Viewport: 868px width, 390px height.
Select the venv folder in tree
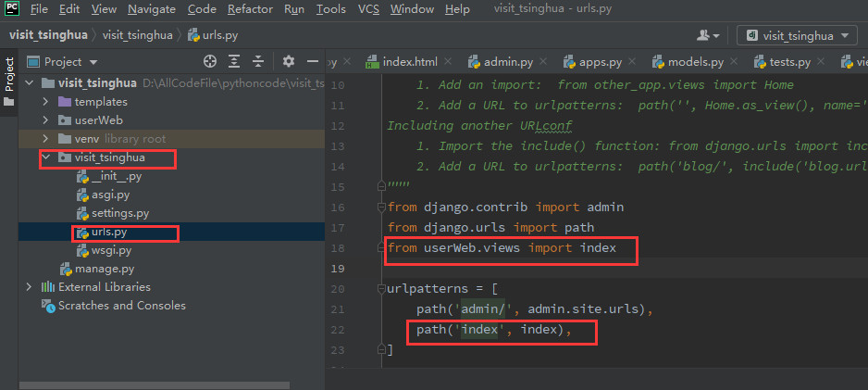(86, 139)
